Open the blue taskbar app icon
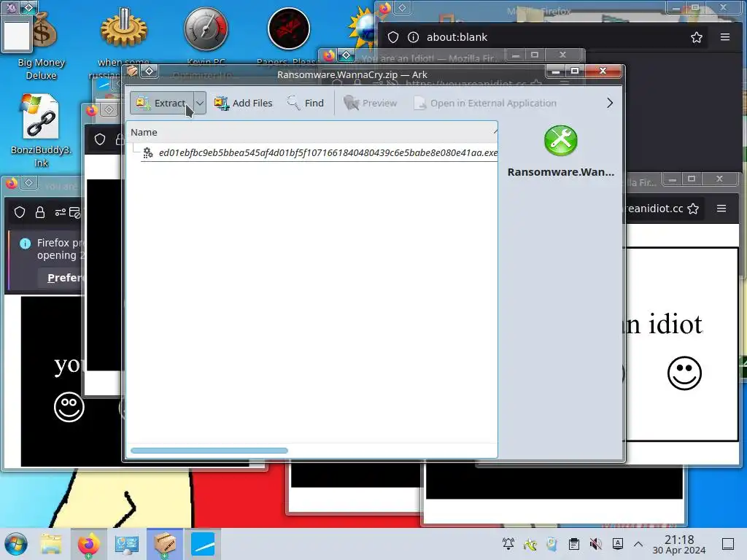Screen dimensions: 747x560 tap(203, 544)
